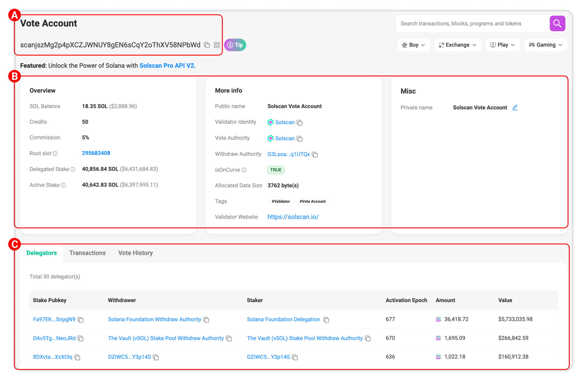Select amount 36,418.72 in first row
The width and height of the screenshot is (588, 382).
tap(456, 319)
